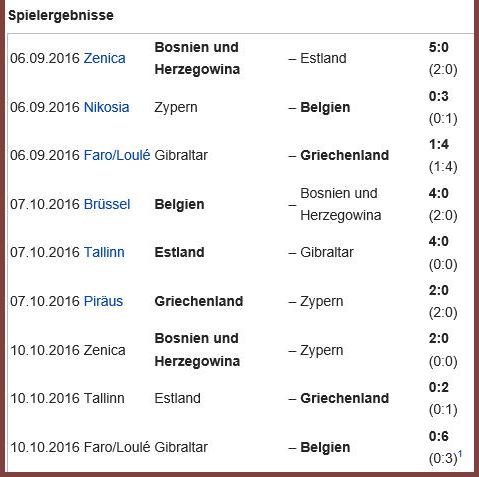Screen dimensions: 479x477
Task: Click Griechenland in the Piräus row
Action: coord(199,301)
